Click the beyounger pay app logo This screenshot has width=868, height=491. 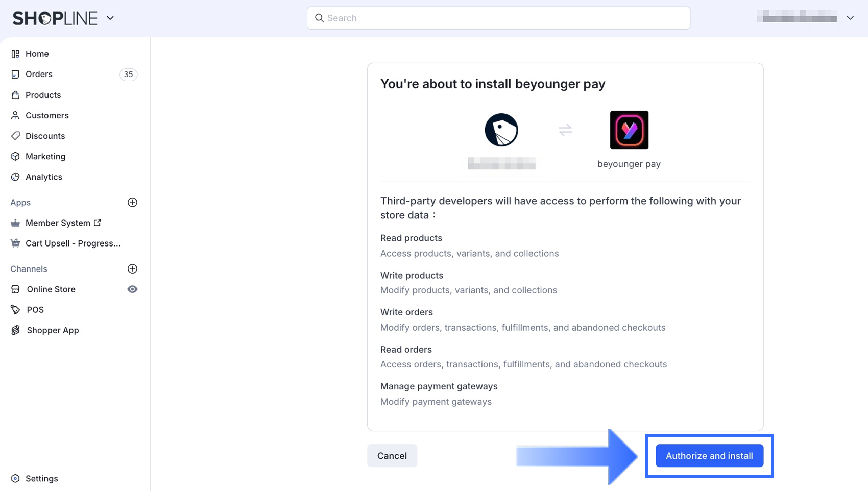pos(629,130)
